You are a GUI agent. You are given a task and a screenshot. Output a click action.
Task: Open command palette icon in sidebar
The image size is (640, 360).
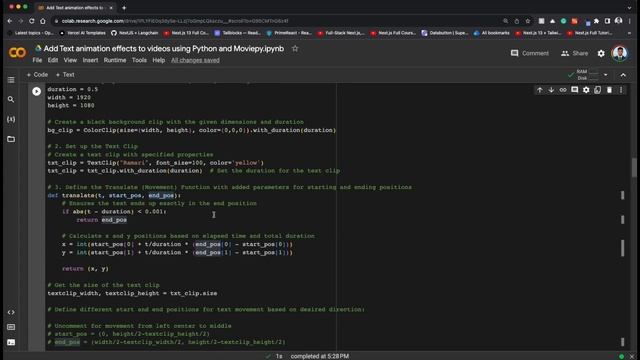pos(11,327)
